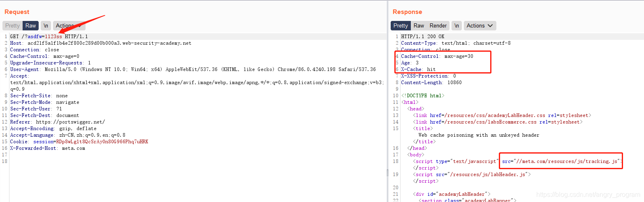Click the Sec-Fetch-Site: none header
The height and width of the screenshot is (202, 644).
click(x=39, y=96)
